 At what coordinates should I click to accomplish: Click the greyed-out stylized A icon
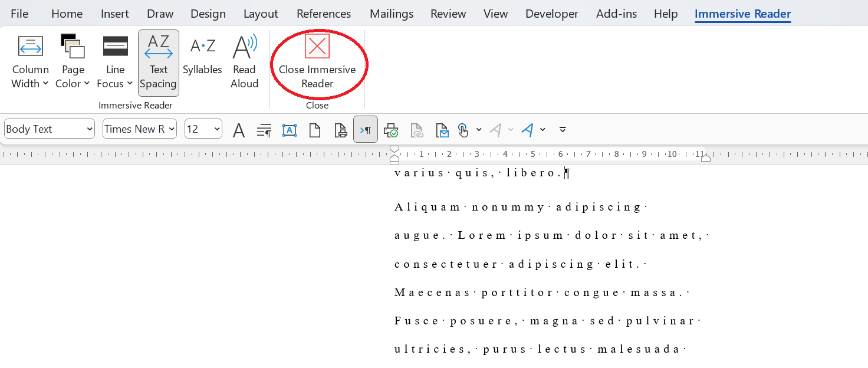pos(496,130)
